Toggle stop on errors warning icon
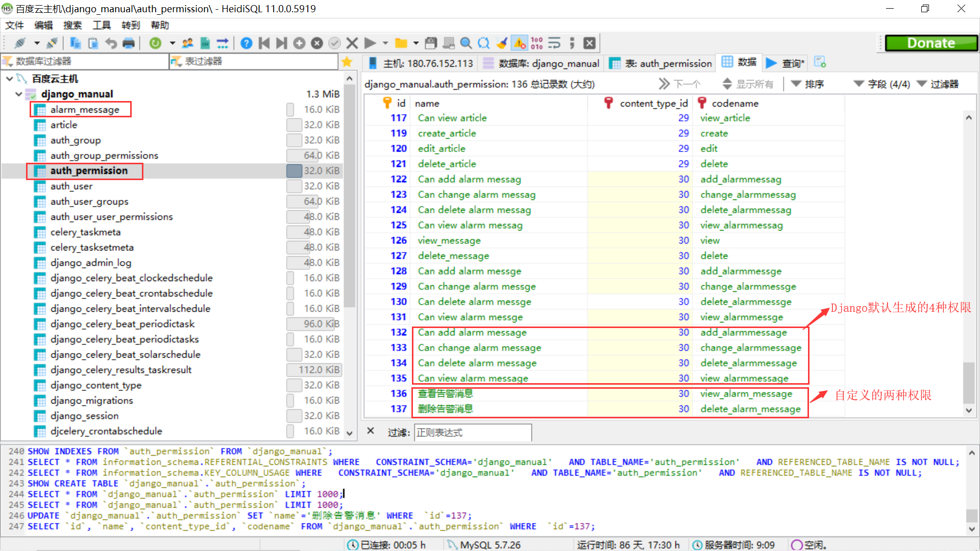The width and height of the screenshot is (980, 551). coord(520,43)
